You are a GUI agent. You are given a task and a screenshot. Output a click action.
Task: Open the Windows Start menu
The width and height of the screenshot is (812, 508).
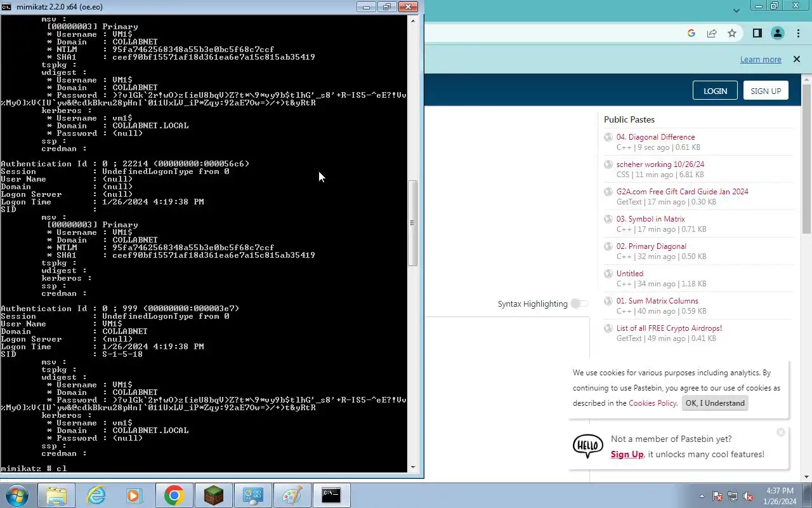pyautogui.click(x=17, y=495)
